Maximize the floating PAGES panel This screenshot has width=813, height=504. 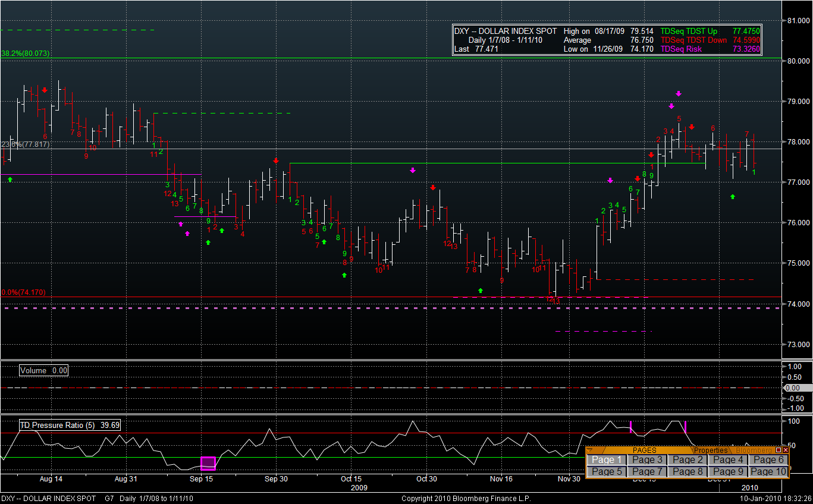point(779,451)
